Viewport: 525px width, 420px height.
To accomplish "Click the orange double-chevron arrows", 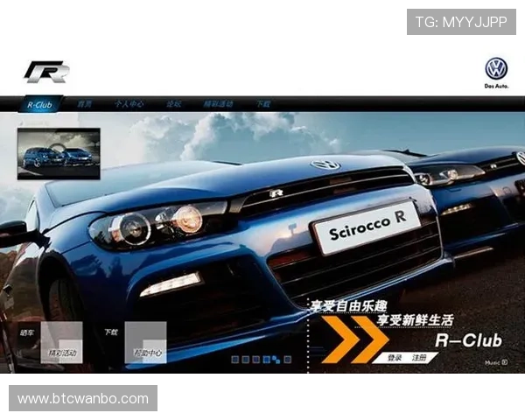I will click(353, 339).
